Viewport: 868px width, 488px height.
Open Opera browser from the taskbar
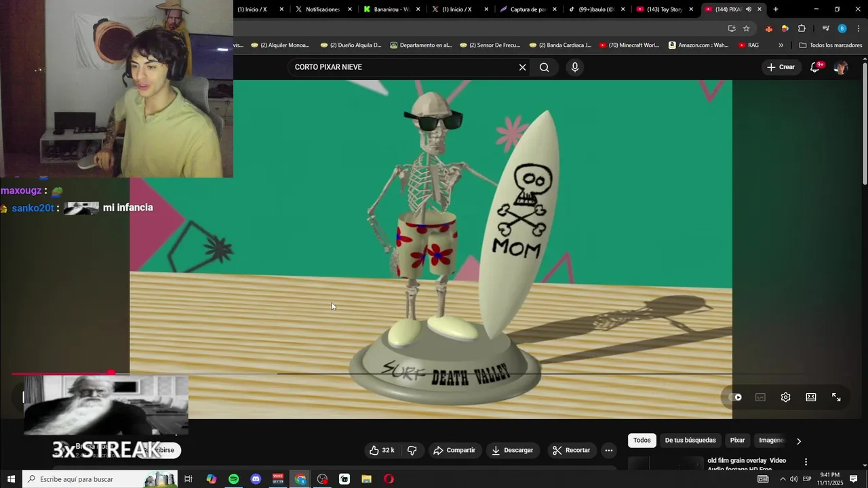(389, 479)
